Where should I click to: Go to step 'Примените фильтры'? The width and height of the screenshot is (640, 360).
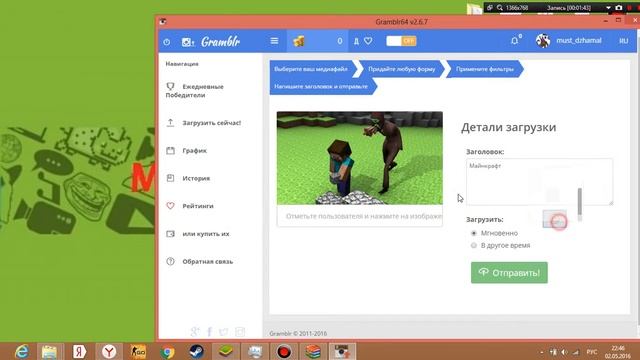tap(485, 69)
